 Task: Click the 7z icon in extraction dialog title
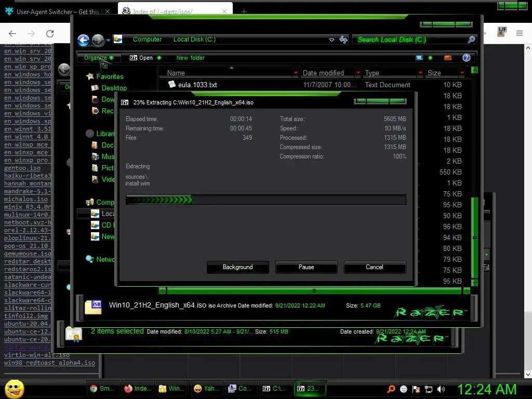point(125,102)
